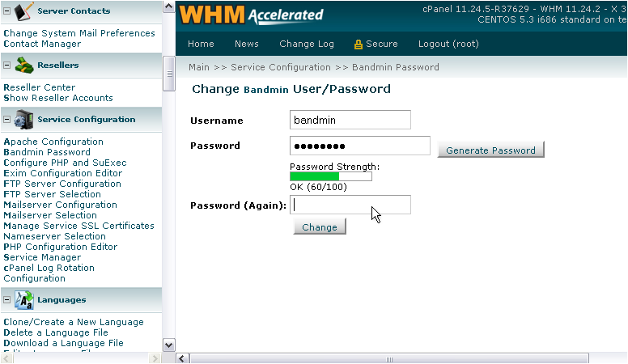Image resolution: width=628 pixels, height=364 pixels.
Task: Open Configure PHP and SuExec
Action: [x=66, y=163]
